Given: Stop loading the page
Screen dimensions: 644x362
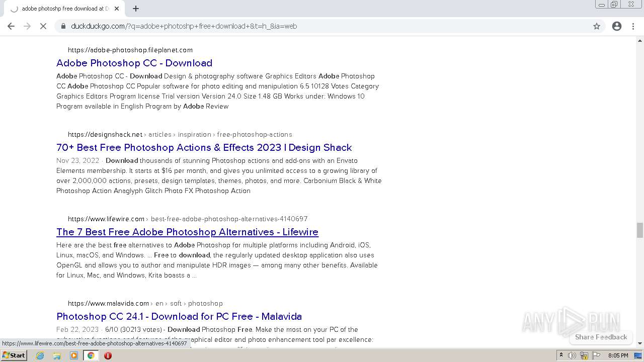Looking at the screenshot, I should point(43,26).
